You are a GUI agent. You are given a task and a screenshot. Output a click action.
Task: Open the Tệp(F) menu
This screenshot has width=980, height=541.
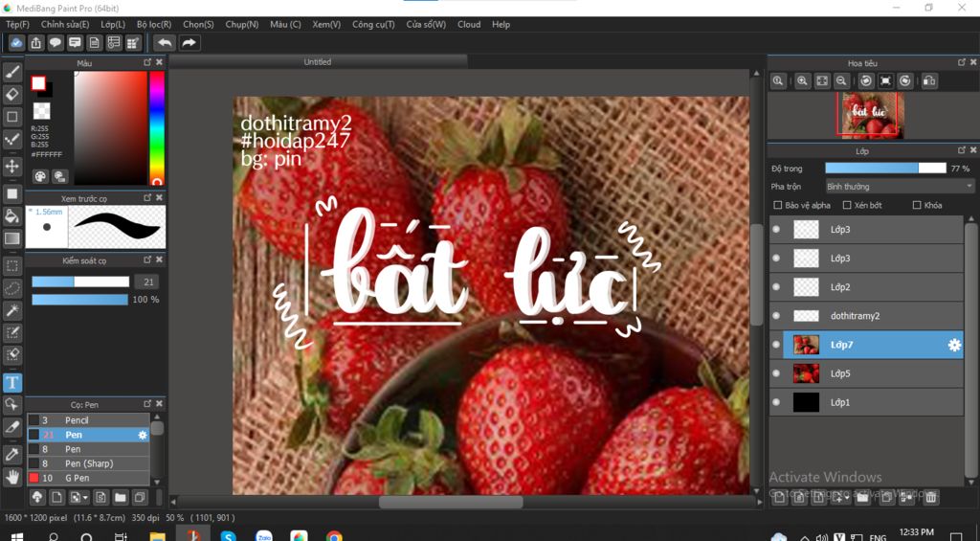17,24
